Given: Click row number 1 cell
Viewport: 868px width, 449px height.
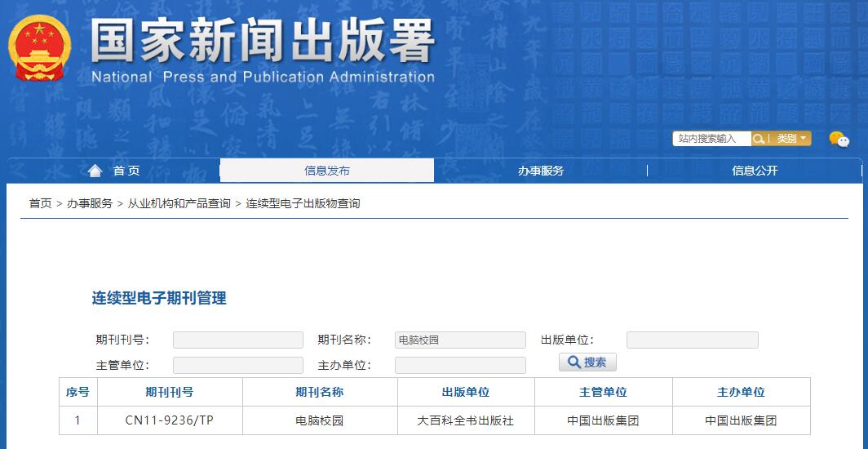Looking at the screenshot, I should tap(77, 420).
